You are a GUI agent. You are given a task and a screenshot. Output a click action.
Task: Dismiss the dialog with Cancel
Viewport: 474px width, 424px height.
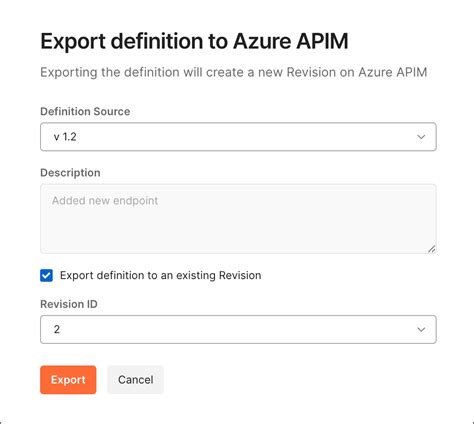click(135, 380)
